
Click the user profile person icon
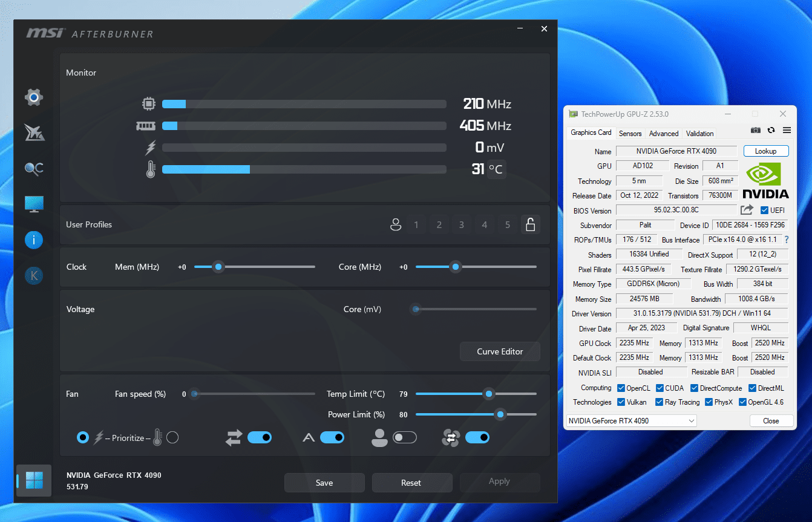point(396,225)
